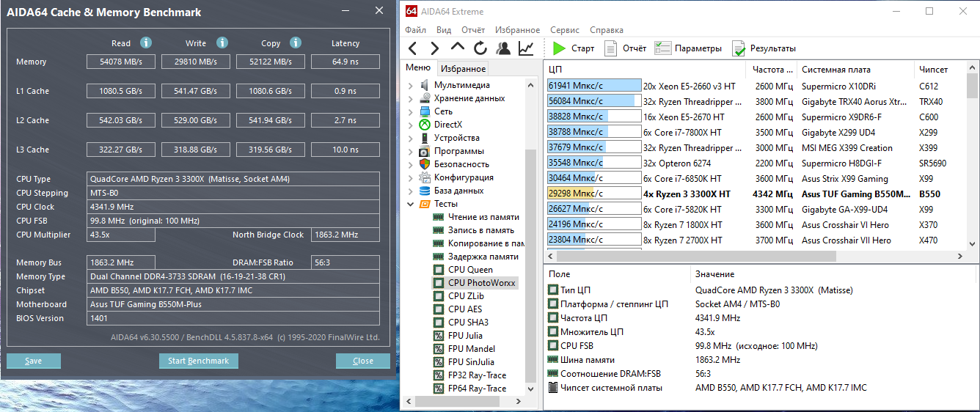Click Read info icon in benchmark window
Viewport: 980px width, 412px height.
pyautogui.click(x=146, y=43)
